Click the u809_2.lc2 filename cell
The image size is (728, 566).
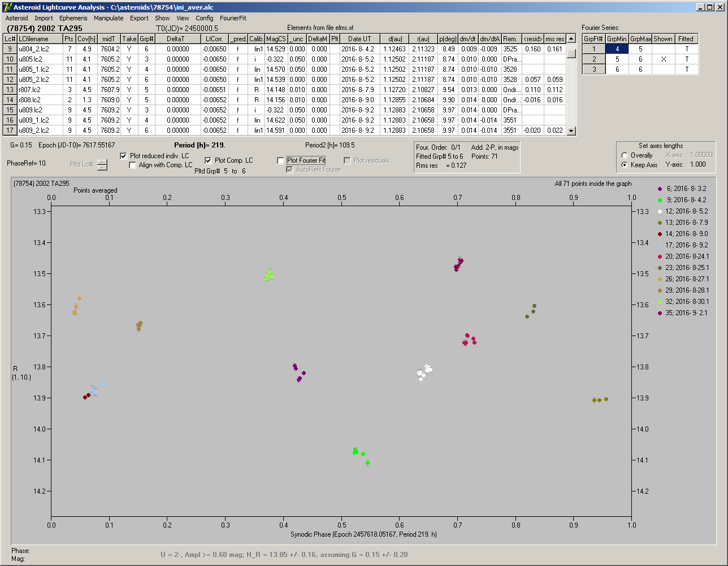coord(40,130)
